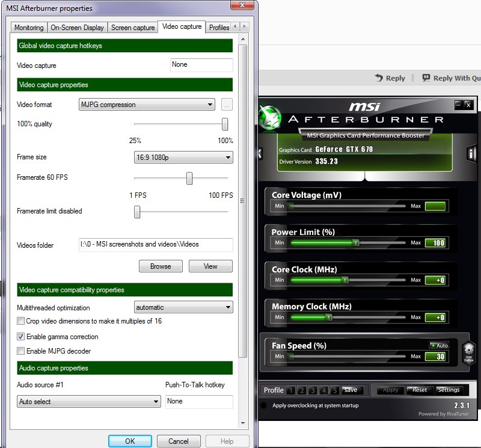Toggle the Fan Speed Auto button
Screen dimensions: 481x448
point(439,345)
